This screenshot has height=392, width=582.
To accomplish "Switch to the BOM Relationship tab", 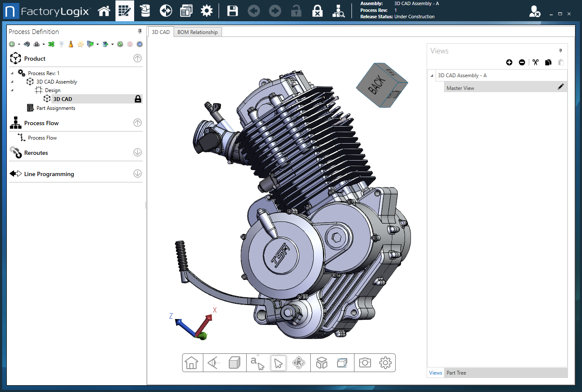I will click(197, 32).
